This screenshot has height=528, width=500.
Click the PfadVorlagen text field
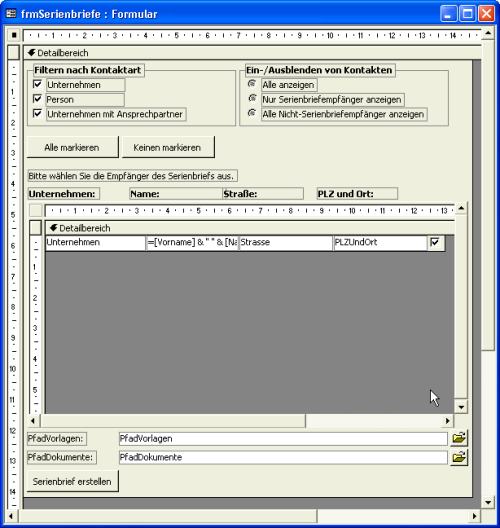[x=283, y=438]
